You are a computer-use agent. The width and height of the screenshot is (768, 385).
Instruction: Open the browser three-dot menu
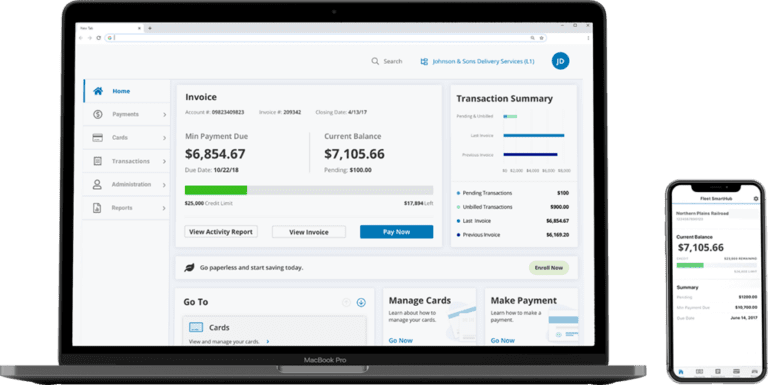pos(588,38)
